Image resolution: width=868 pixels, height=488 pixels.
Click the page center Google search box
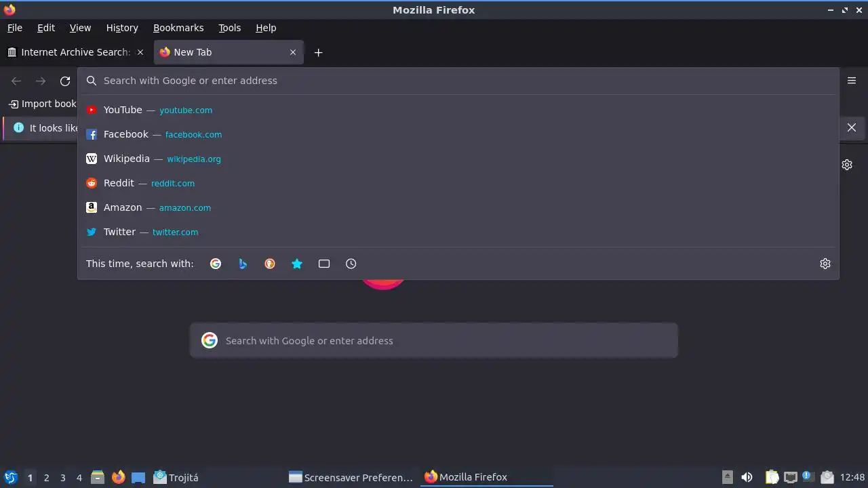pyautogui.click(x=434, y=340)
